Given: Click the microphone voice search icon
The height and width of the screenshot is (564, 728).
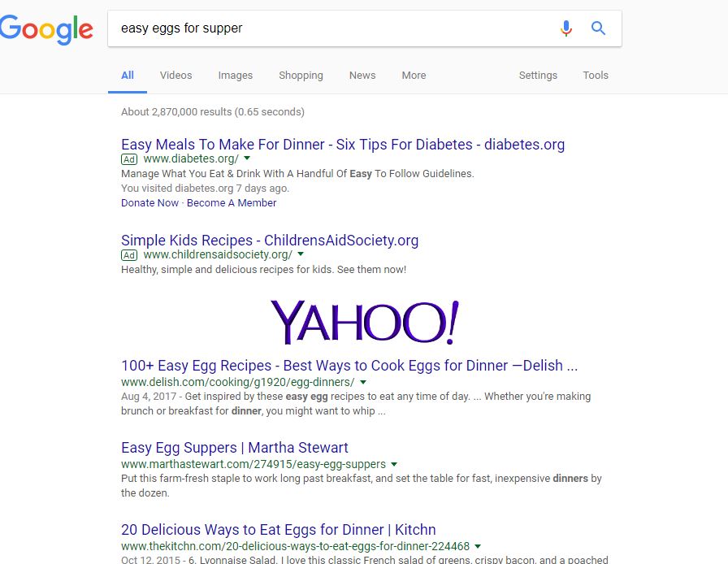Looking at the screenshot, I should [x=566, y=28].
